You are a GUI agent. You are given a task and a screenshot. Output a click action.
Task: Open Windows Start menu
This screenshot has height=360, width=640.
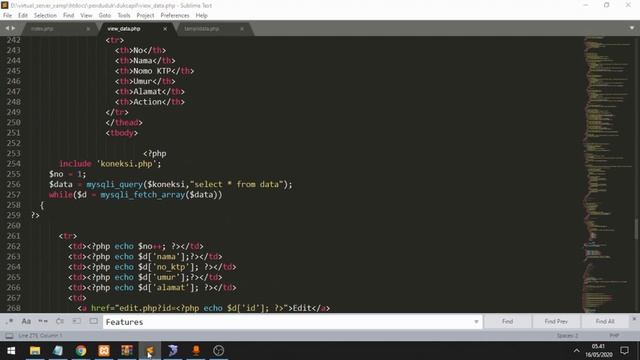coord(11,351)
